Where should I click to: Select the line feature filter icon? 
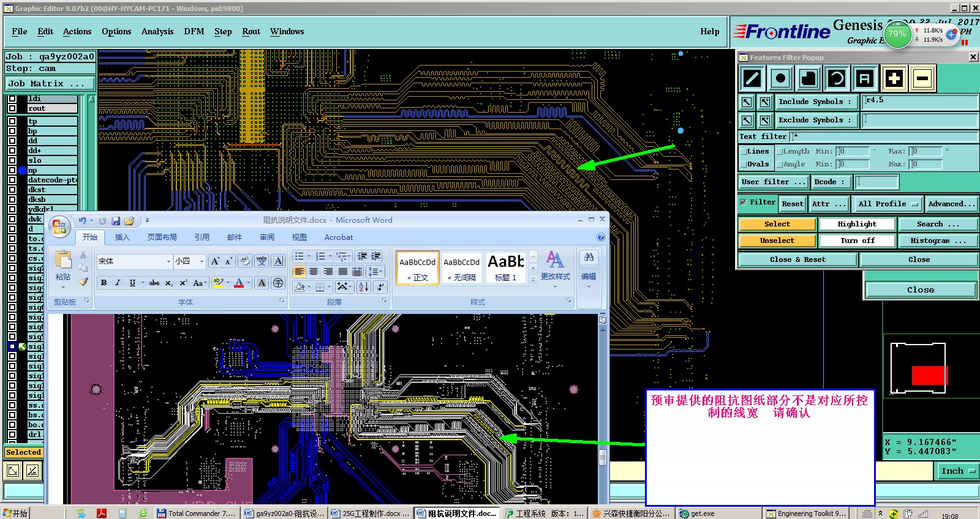pos(752,78)
